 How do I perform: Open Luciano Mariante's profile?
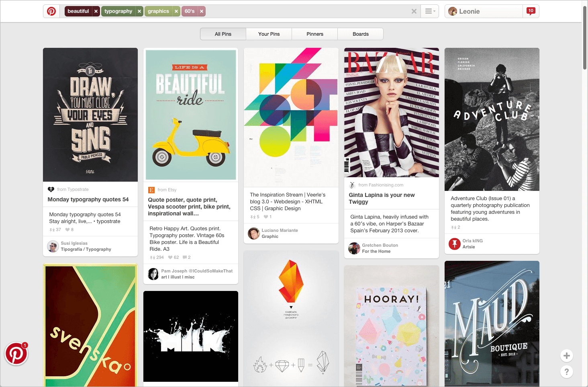click(280, 230)
